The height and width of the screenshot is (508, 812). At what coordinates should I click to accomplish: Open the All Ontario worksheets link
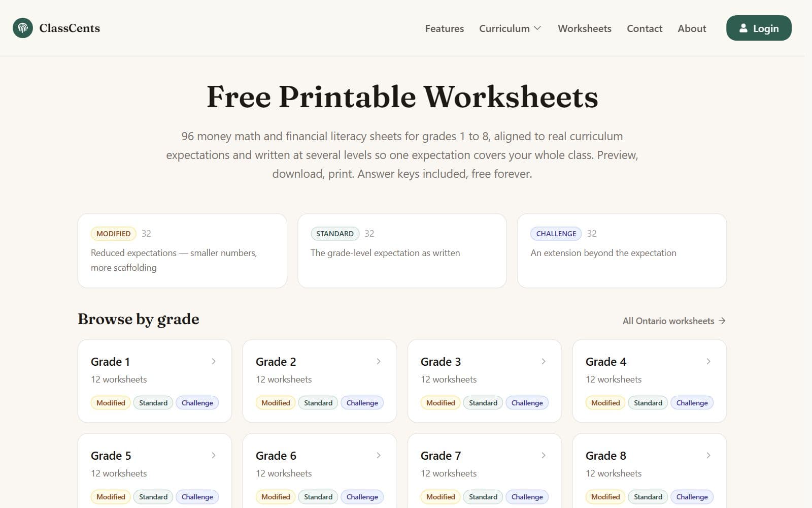click(674, 321)
